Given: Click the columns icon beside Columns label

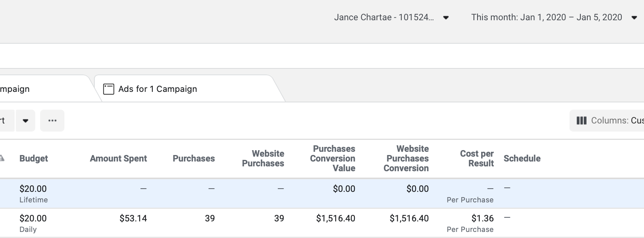Looking at the screenshot, I should (x=581, y=121).
